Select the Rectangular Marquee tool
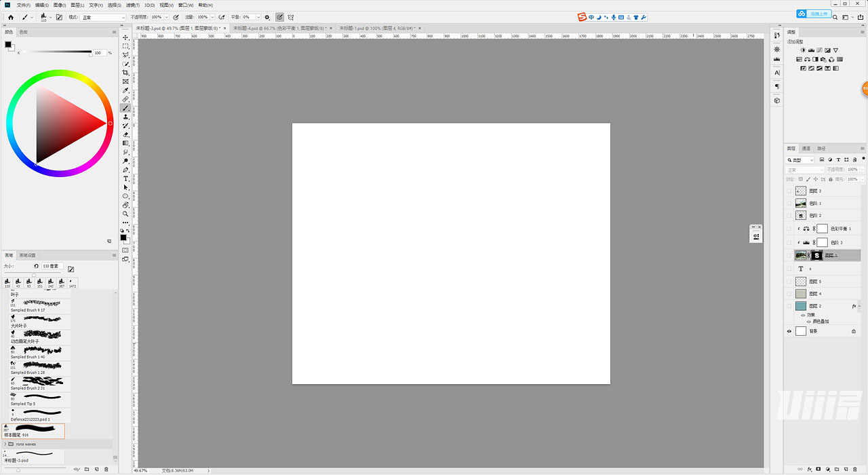Image resolution: width=868 pixels, height=475 pixels. [125, 46]
